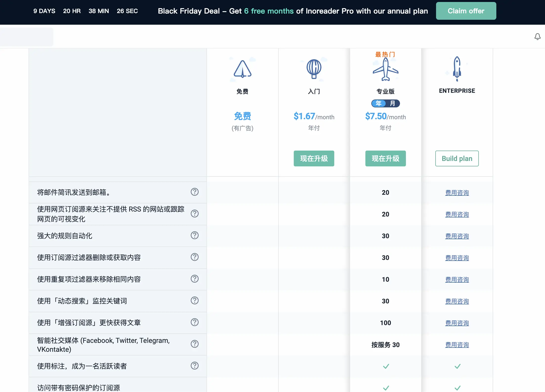Click the 入门 plan heading
Viewport: 545px width, 392px height.
[314, 91]
